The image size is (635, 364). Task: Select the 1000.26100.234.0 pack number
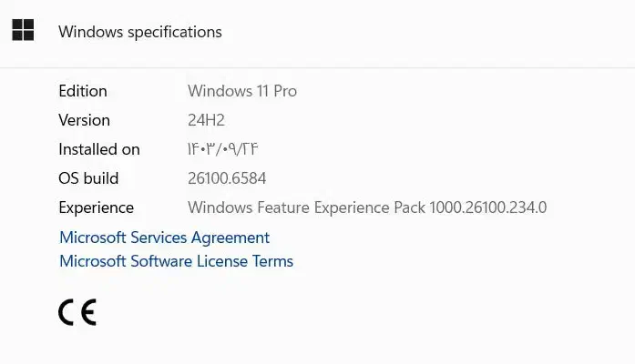click(x=487, y=207)
